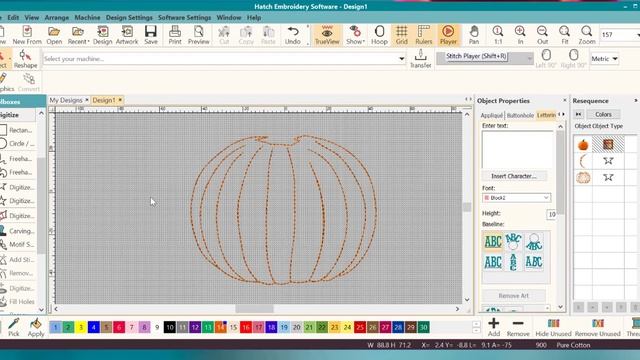640x360 pixels.
Task: Toggle Grid display
Action: pyautogui.click(x=402, y=35)
